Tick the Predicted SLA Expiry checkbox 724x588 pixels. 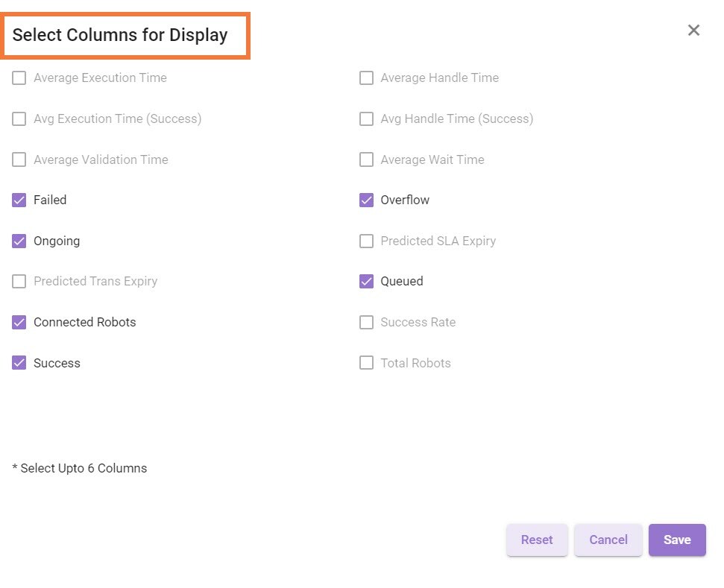click(366, 241)
